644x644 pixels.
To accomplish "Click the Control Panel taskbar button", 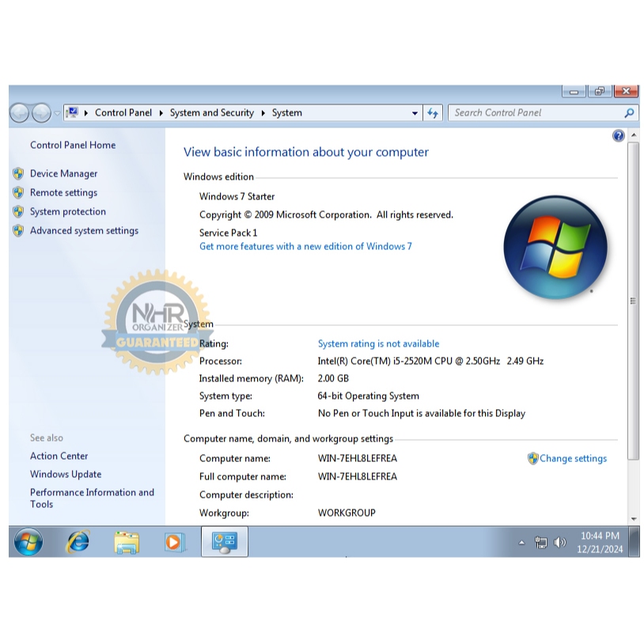I will 224,542.
